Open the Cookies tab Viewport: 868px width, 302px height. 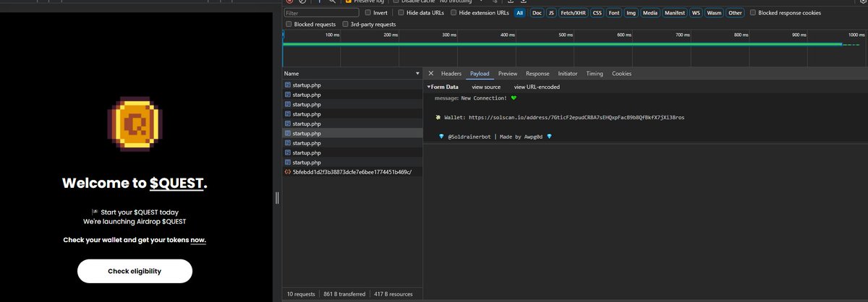(621, 74)
